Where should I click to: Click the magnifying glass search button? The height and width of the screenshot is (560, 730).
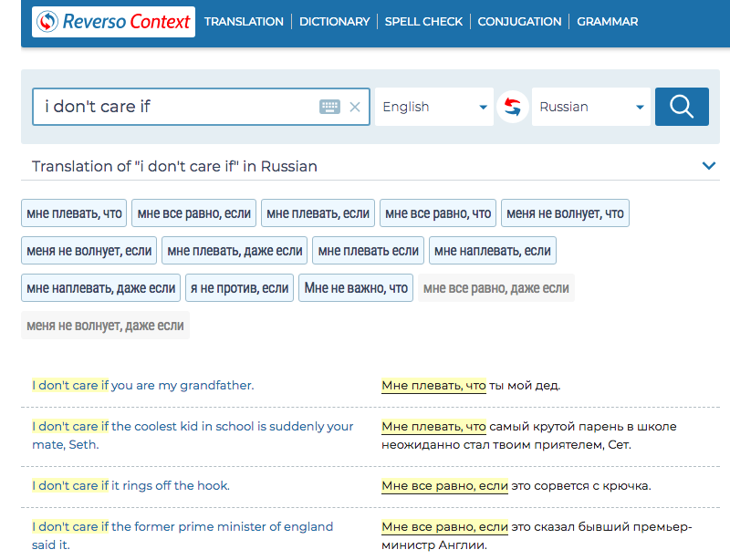(x=682, y=107)
